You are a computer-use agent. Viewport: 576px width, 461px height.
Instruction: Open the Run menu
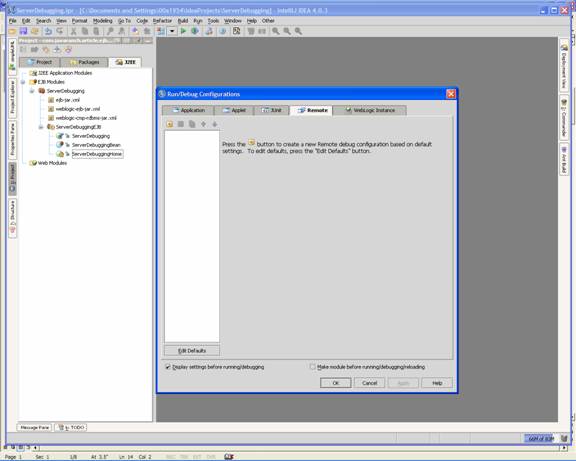pyautogui.click(x=198, y=21)
